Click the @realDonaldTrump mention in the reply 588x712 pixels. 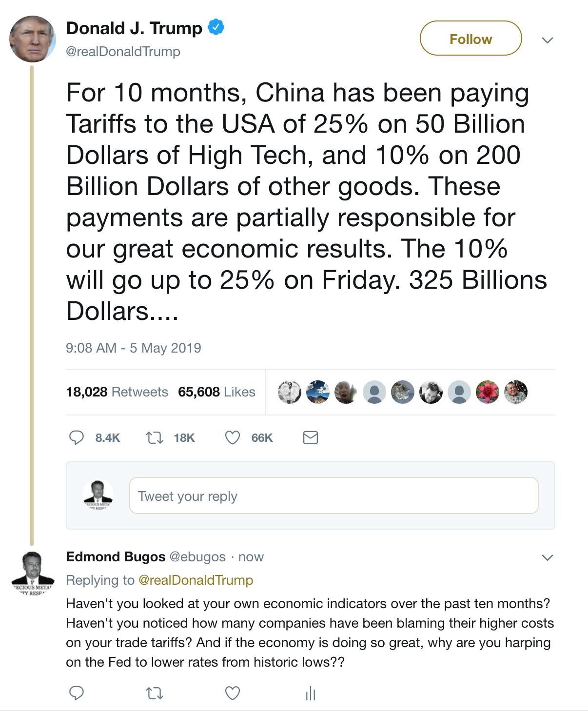[196, 580]
